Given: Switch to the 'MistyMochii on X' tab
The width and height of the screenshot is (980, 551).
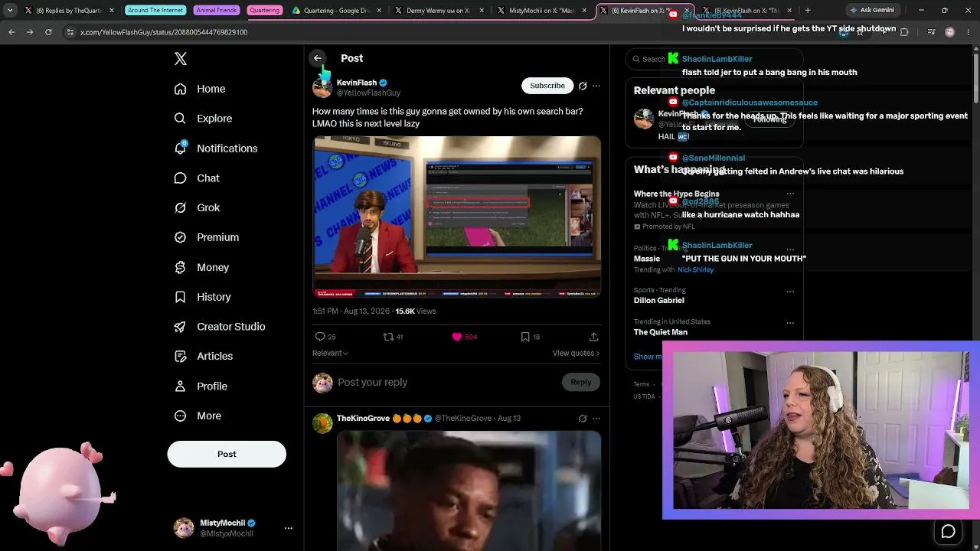Looking at the screenshot, I should tap(542, 11).
